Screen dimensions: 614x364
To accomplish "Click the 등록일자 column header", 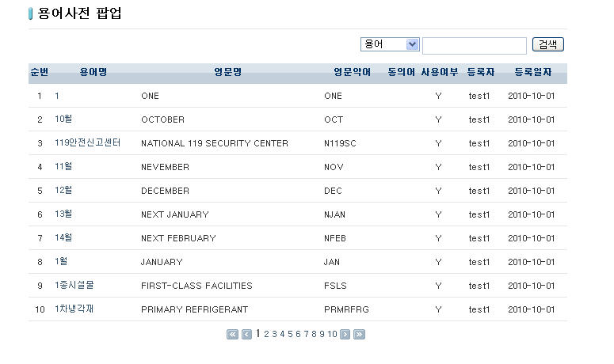I will coord(533,73).
